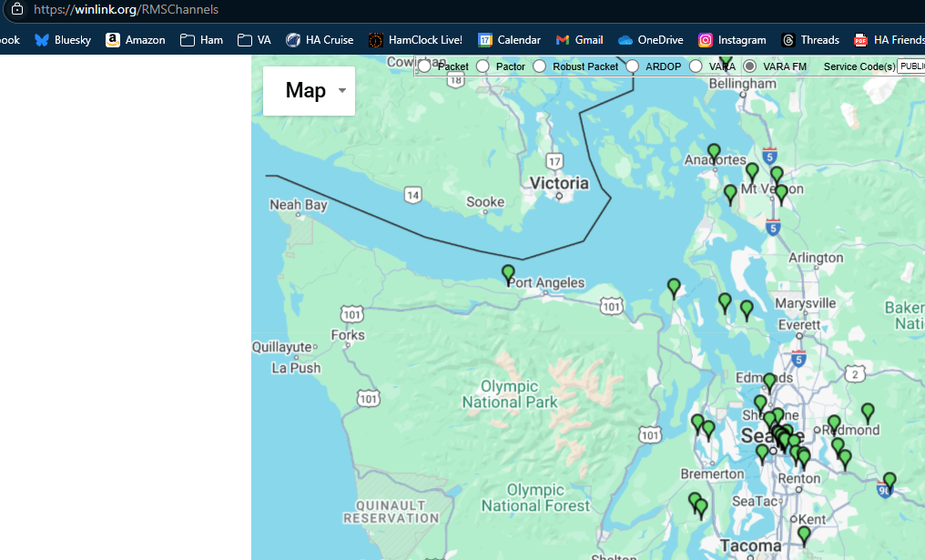Click the Service Code(s) input field
925x560 pixels.
(x=910, y=66)
